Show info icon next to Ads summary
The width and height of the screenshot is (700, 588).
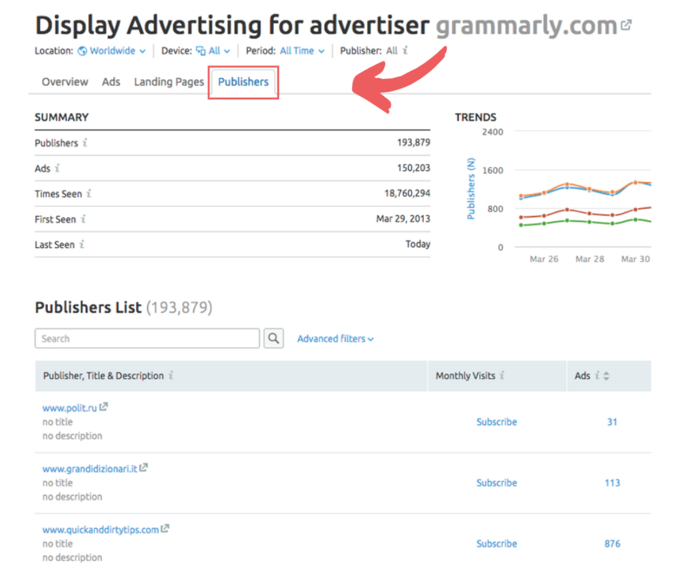coord(57,168)
